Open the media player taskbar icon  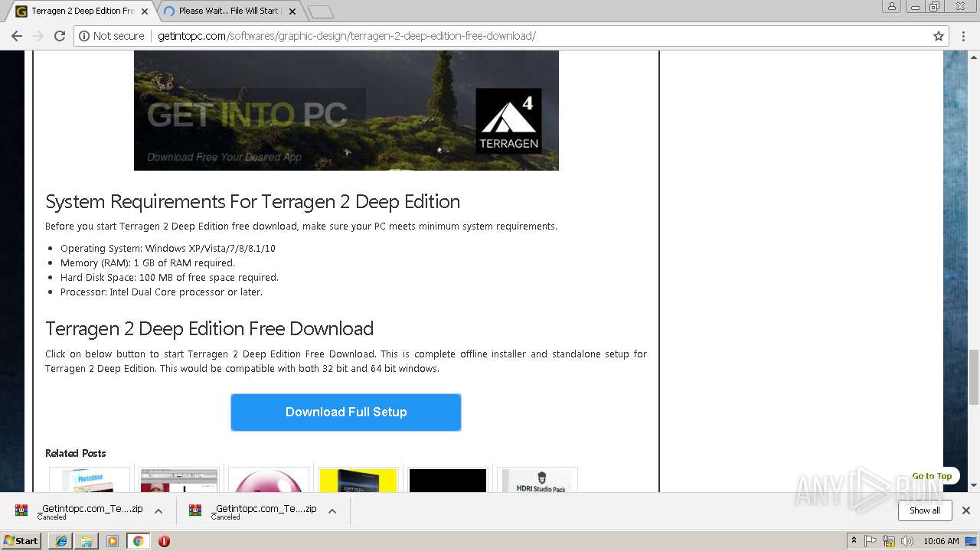(113, 541)
